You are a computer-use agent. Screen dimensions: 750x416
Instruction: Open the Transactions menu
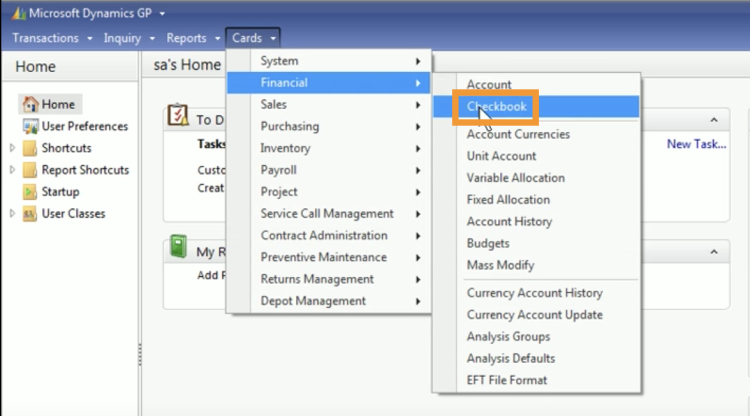click(x=52, y=38)
